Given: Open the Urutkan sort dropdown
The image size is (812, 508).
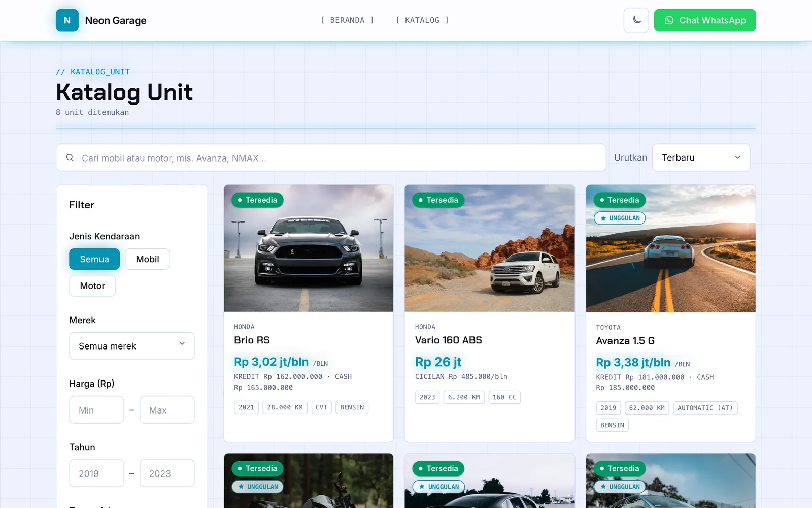Looking at the screenshot, I should click(701, 157).
